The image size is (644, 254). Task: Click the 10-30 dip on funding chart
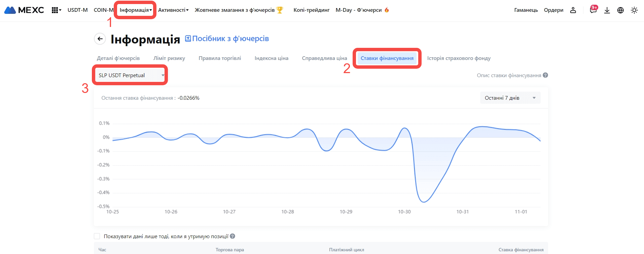point(424,201)
